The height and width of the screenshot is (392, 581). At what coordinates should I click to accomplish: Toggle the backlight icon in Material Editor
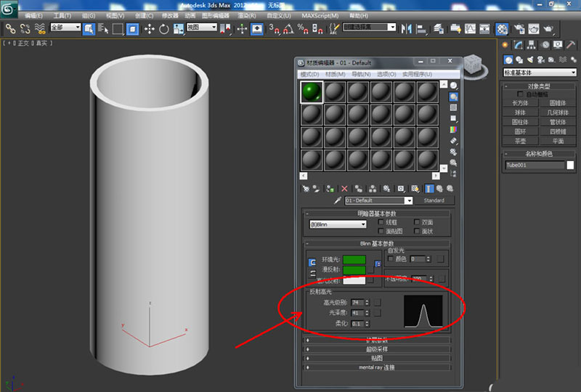(454, 97)
